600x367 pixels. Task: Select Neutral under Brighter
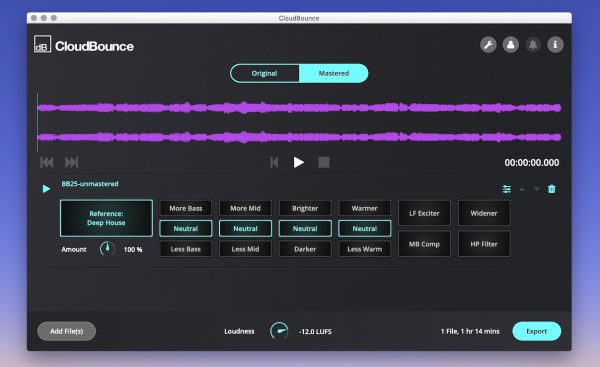pyautogui.click(x=305, y=228)
